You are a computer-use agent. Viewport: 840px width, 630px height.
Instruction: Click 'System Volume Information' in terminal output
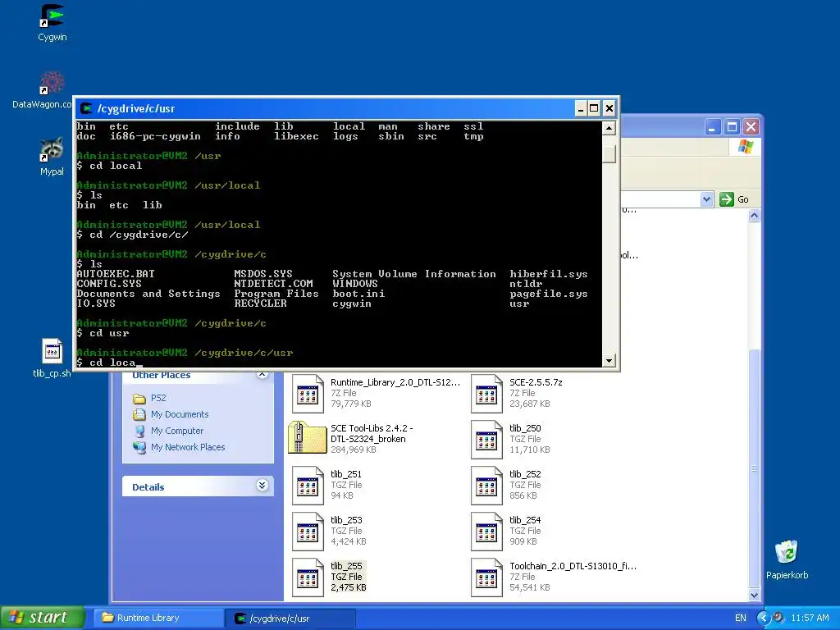(x=414, y=274)
